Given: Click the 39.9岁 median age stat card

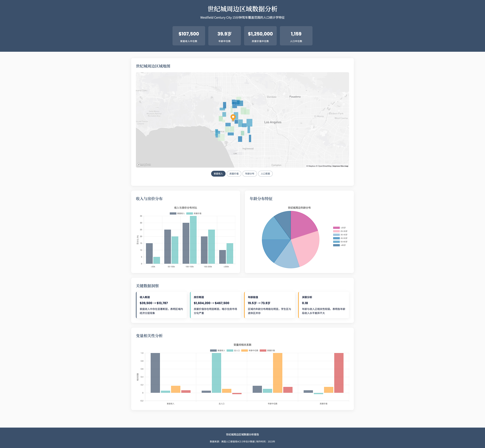Looking at the screenshot, I should point(224,36).
